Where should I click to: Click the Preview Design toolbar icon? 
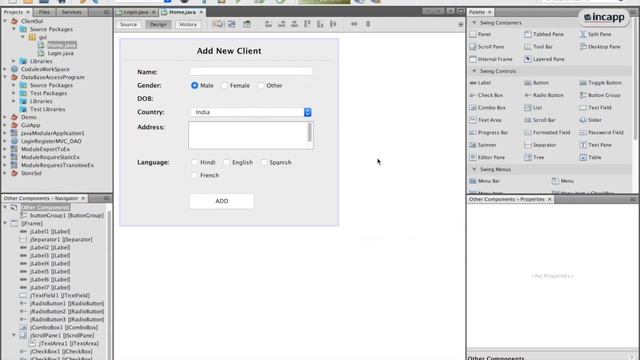pyautogui.click(x=247, y=24)
